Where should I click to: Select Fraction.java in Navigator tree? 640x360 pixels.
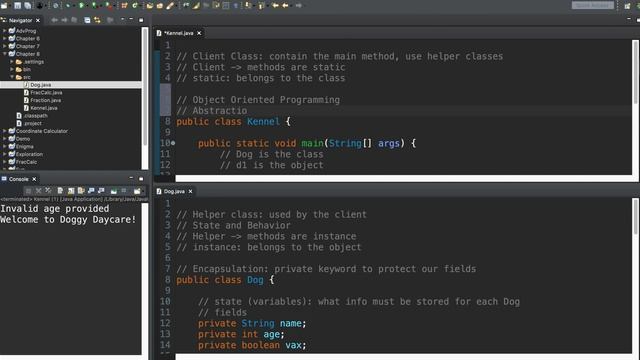[x=46, y=100]
